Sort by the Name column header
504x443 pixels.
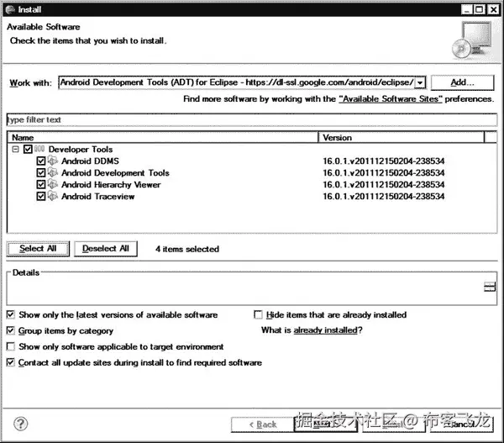pos(163,137)
